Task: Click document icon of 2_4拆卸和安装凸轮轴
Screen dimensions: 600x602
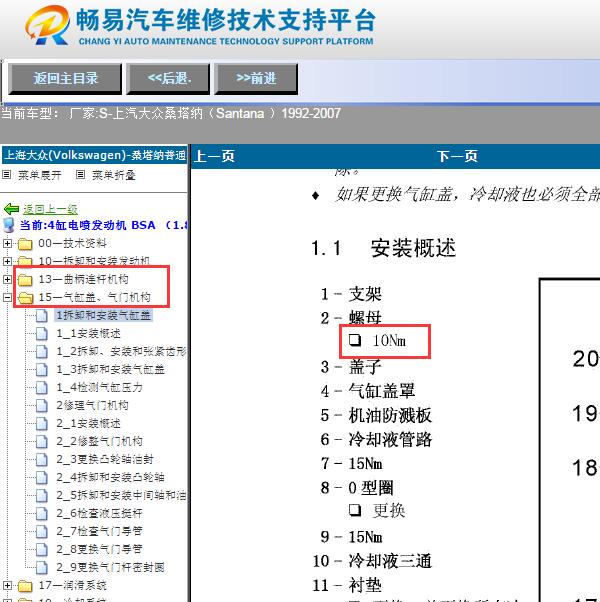Action: point(41,478)
